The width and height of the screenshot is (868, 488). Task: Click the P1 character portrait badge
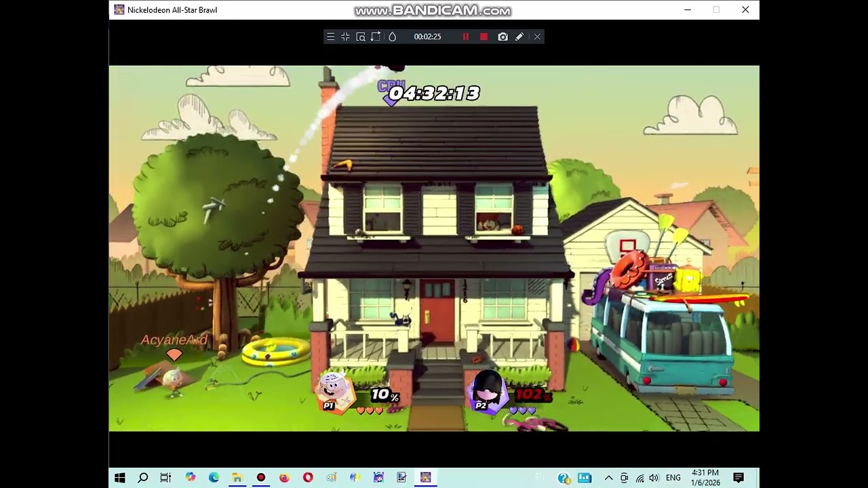(335, 392)
